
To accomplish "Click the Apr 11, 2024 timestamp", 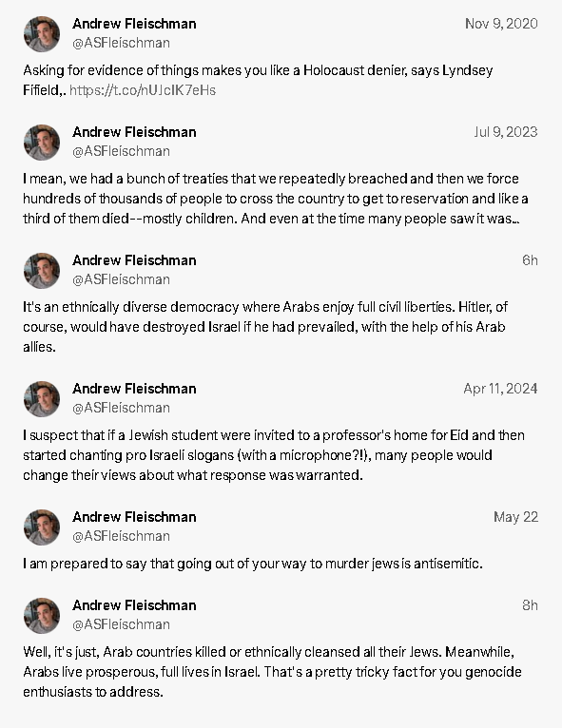I will (x=500, y=389).
